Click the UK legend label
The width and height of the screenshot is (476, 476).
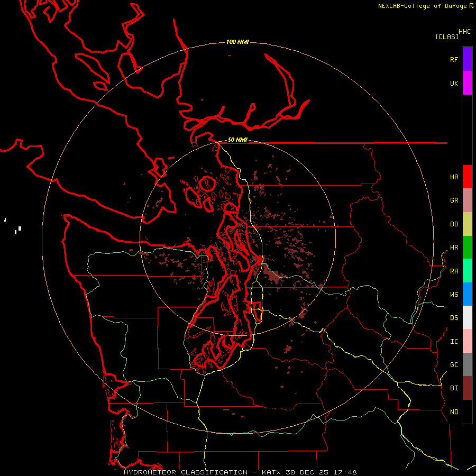pyautogui.click(x=454, y=83)
